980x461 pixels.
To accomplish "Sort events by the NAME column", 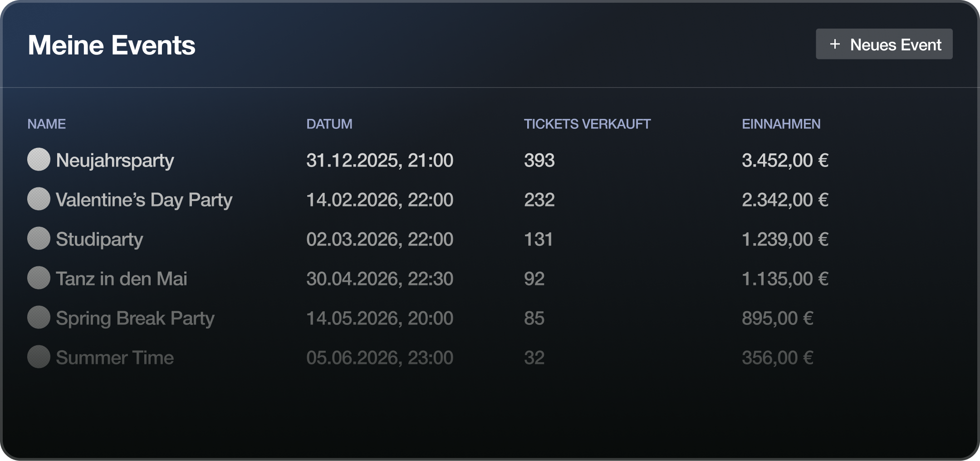I will (47, 123).
